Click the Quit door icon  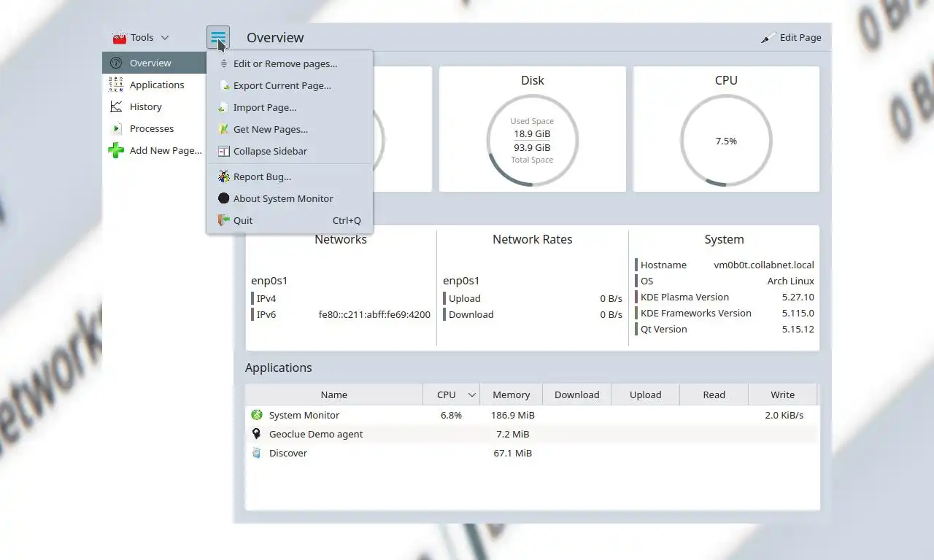pos(223,220)
